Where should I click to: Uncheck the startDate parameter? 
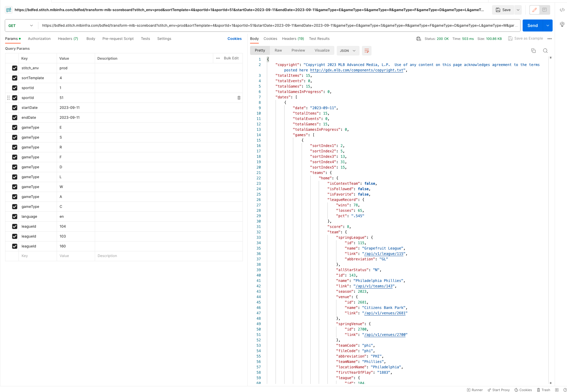15,108
